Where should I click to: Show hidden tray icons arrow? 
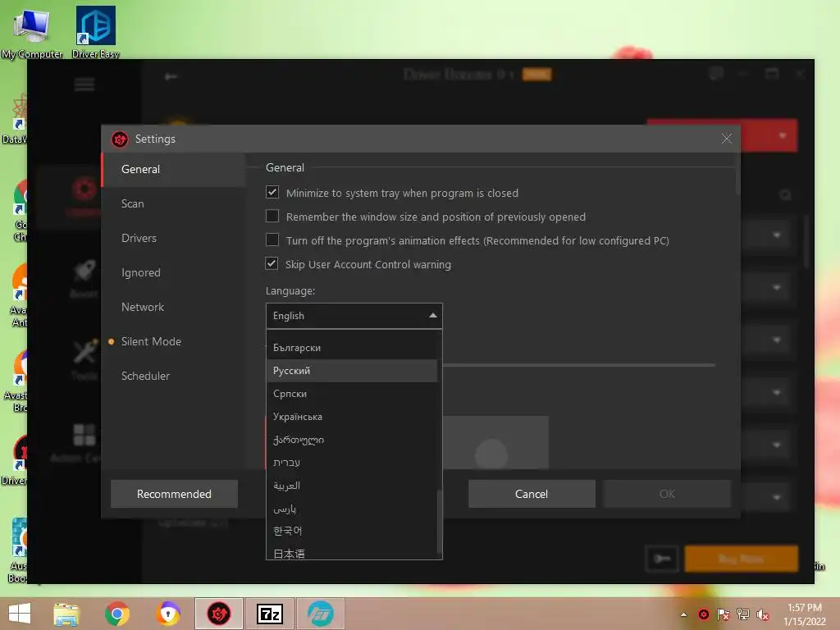[x=683, y=614]
